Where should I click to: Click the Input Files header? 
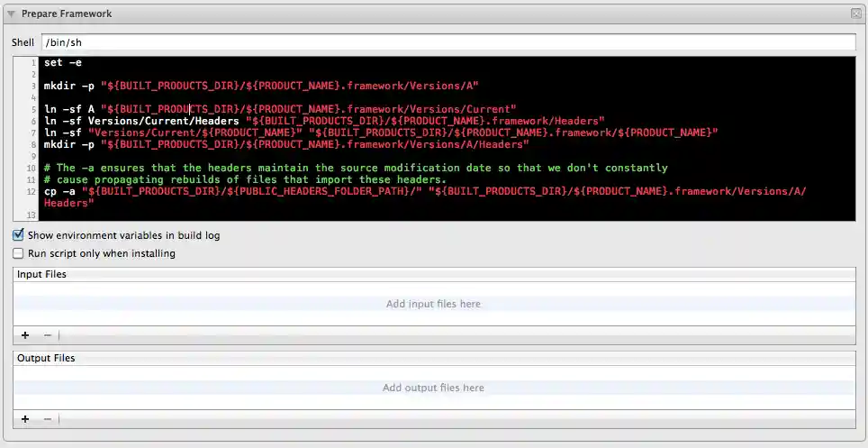coord(41,274)
